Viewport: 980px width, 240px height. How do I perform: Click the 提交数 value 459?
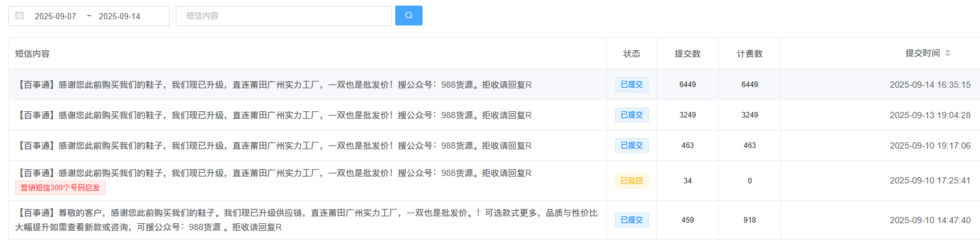coord(687,220)
